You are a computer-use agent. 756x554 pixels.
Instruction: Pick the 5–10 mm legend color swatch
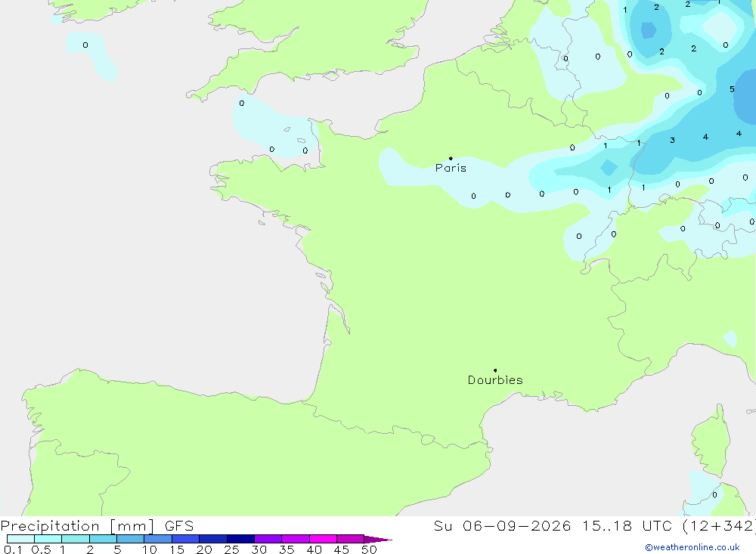(x=131, y=539)
